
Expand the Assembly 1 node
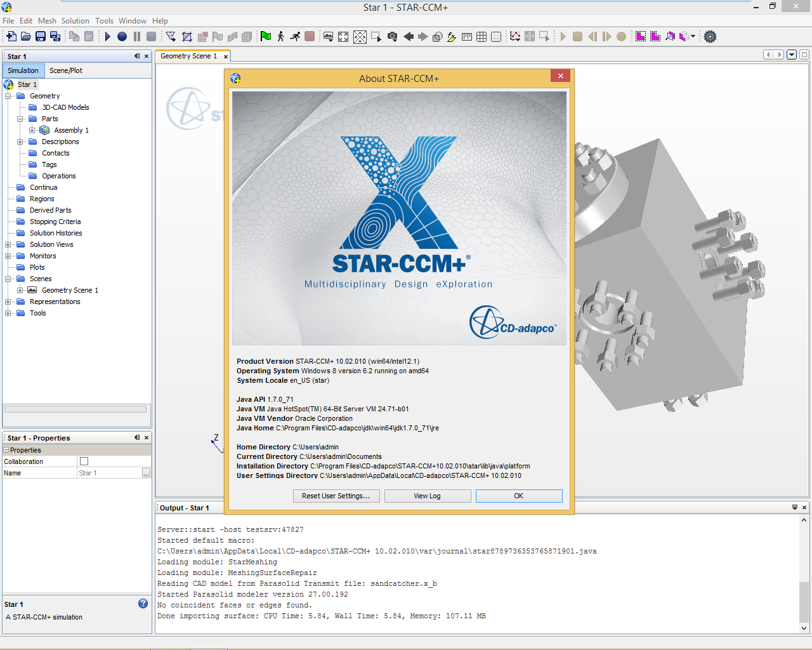32,131
